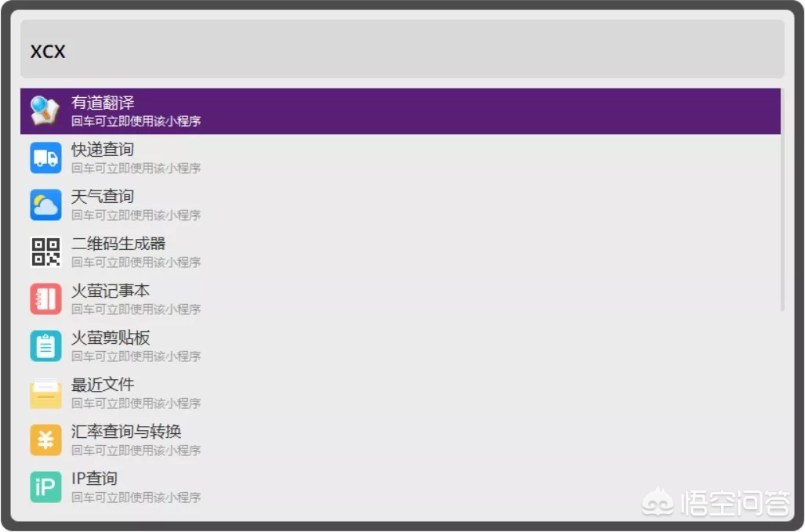Click the 最近文件 recent files icon
This screenshot has width=805, height=532.
[45, 393]
